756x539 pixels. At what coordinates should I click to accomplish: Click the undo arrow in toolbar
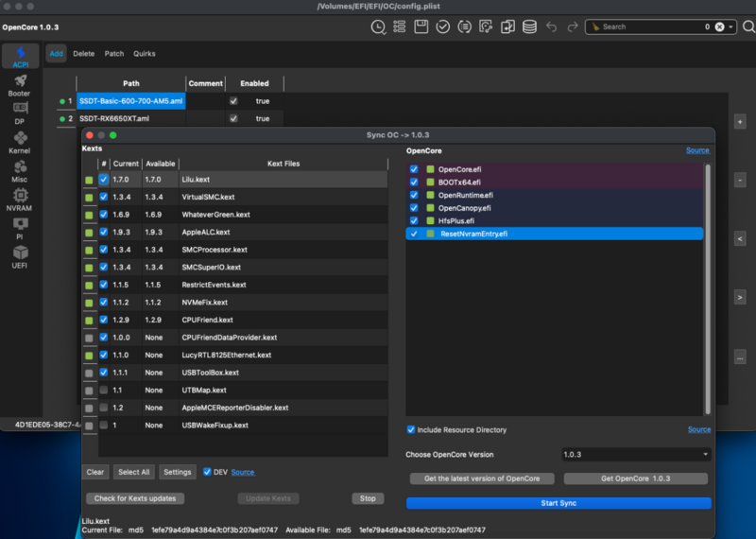pyautogui.click(x=552, y=26)
